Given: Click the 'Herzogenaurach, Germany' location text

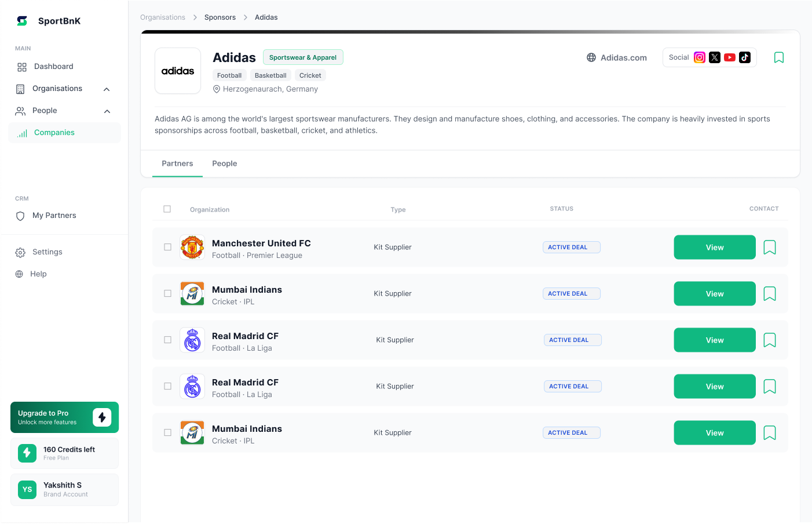Looking at the screenshot, I should click(x=270, y=89).
